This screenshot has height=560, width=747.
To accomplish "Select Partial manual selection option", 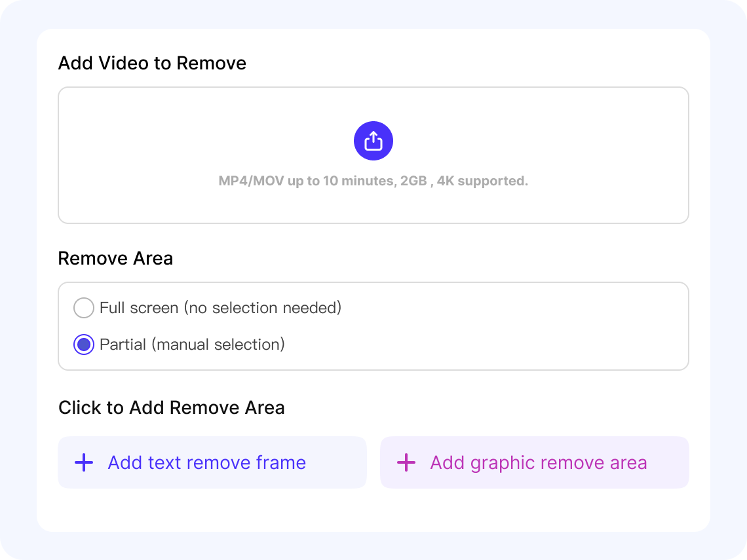I will point(84,344).
